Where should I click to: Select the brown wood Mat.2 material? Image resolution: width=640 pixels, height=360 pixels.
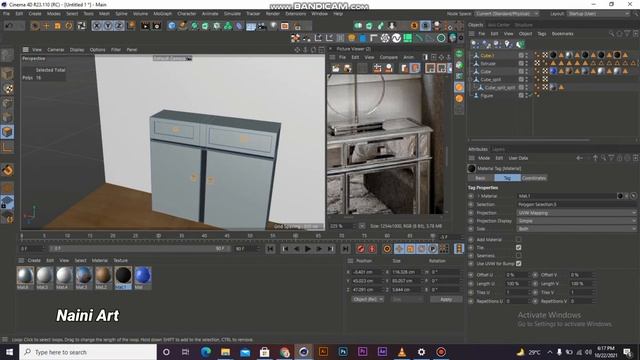click(x=103, y=278)
